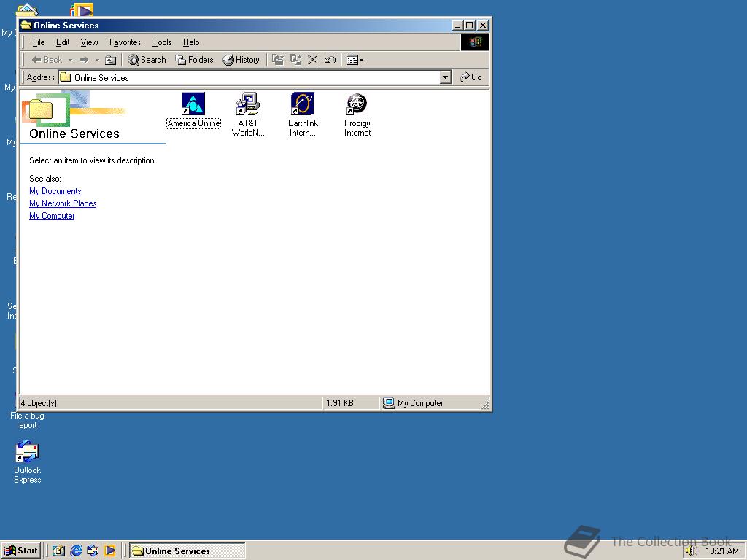Open the Address bar dropdown
747x560 pixels.
[445, 77]
